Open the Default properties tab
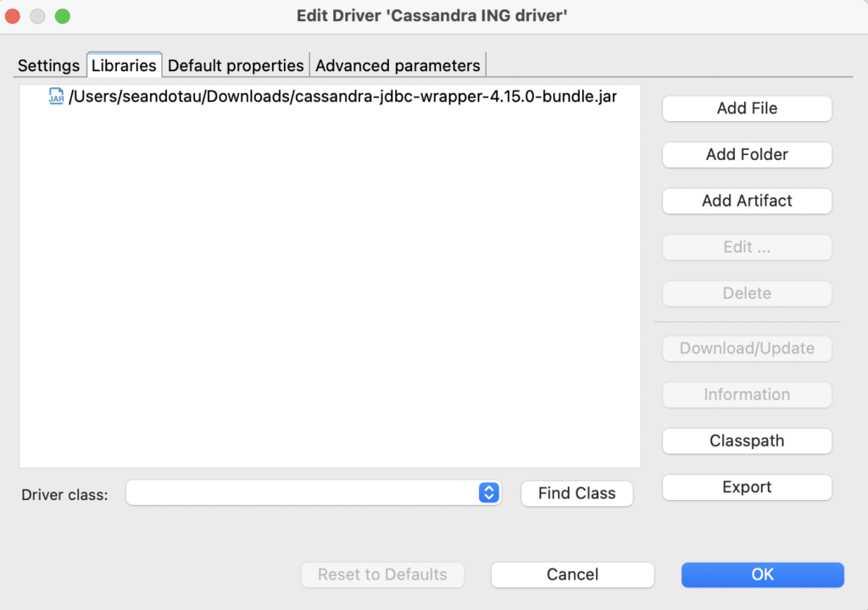Image resolution: width=868 pixels, height=610 pixels. click(x=236, y=65)
